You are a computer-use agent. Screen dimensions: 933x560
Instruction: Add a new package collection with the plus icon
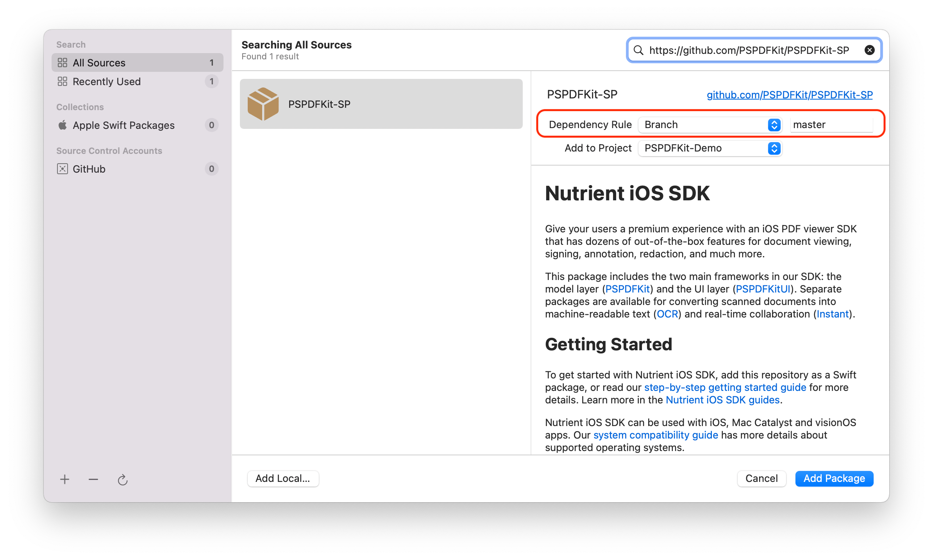[x=64, y=479]
